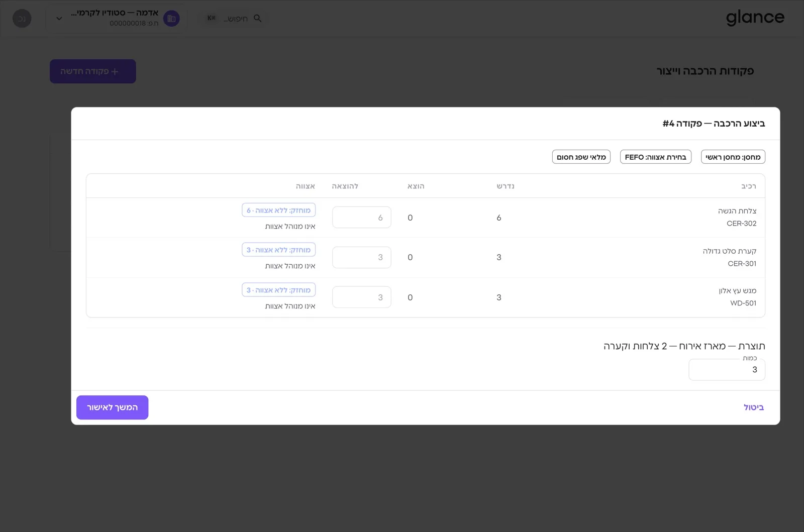Edit issue quantity field for CER-302
Screen dimensions: 804x532
[362, 218]
